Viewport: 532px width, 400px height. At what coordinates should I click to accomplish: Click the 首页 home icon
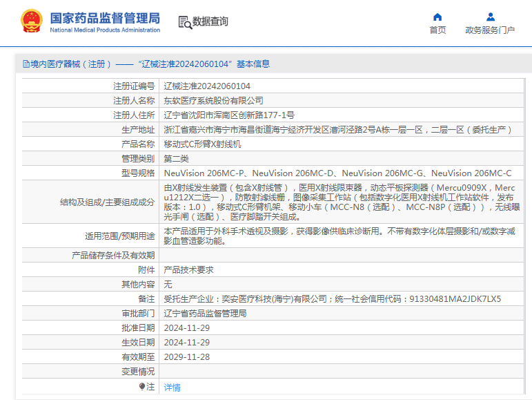437,17
